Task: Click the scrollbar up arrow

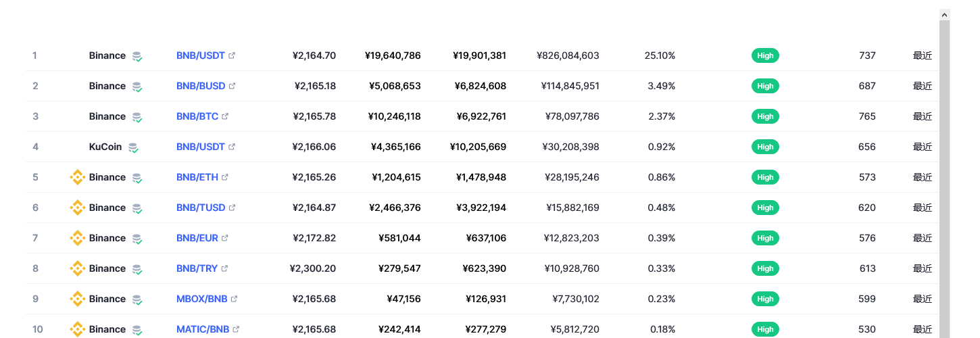Action: (x=945, y=14)
